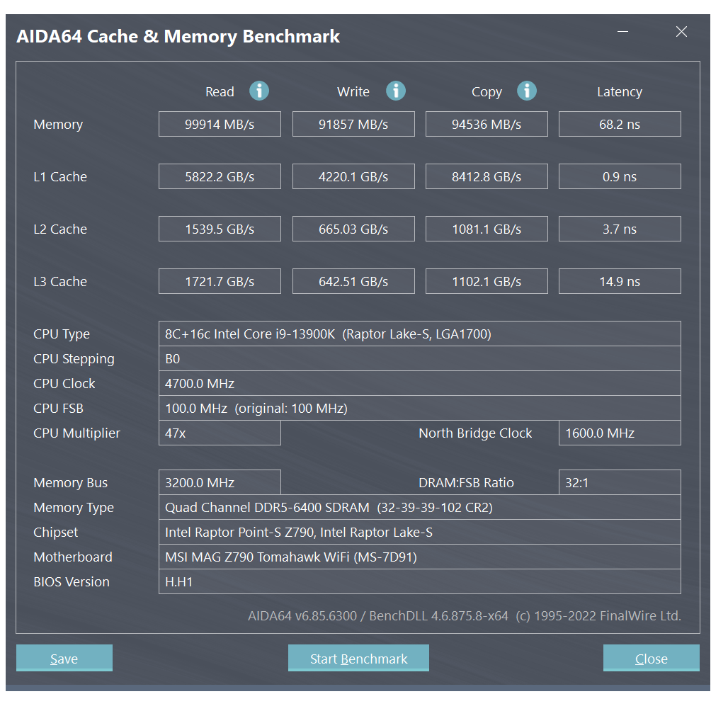Click the Memory row label
The width and height of the screenshot is (728, 711).
pos(58,125)
